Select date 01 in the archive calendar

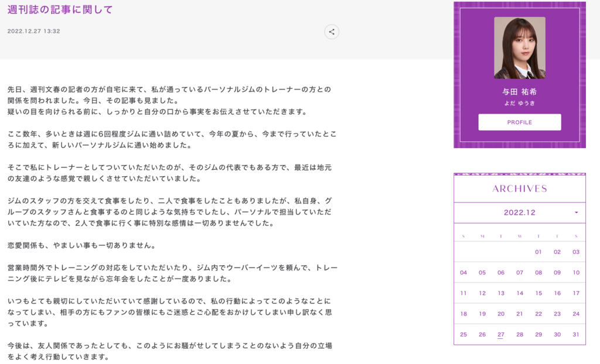coord(538,252)
